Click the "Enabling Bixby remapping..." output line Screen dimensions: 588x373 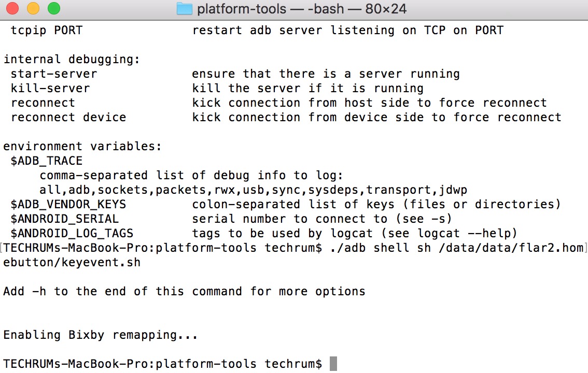(101, 335)
